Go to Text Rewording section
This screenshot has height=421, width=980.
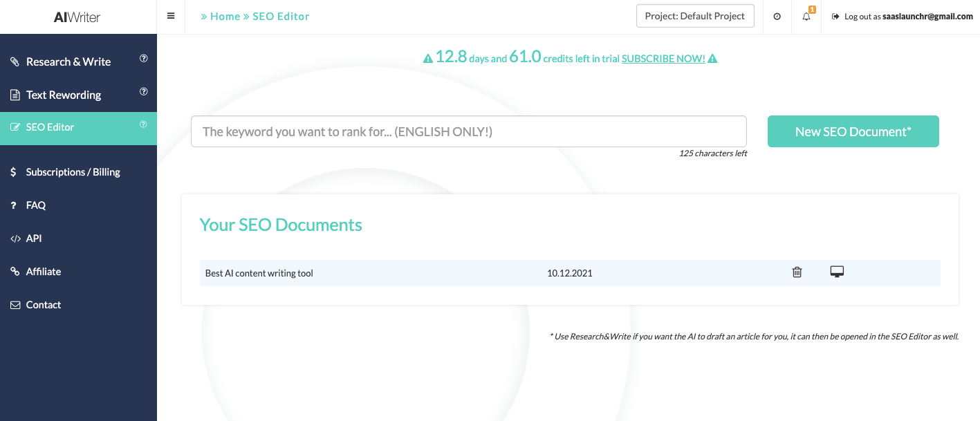click(64, 95)
